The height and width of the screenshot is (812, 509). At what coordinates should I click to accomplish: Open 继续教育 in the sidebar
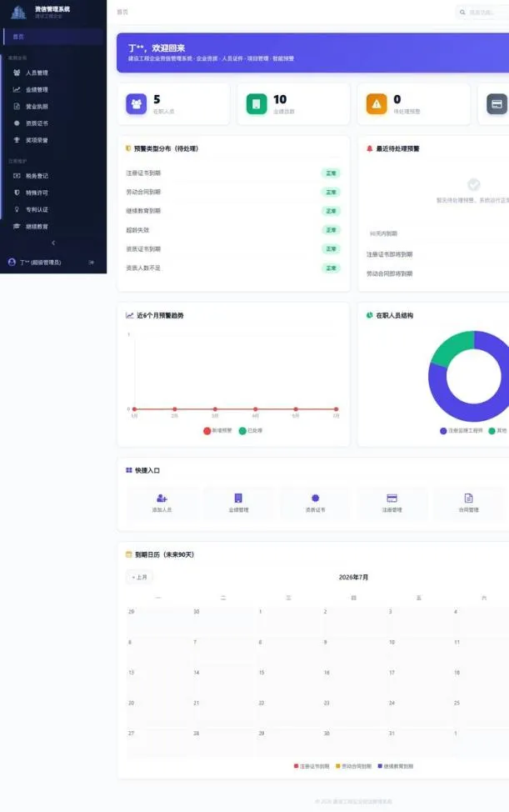(52, 226)
